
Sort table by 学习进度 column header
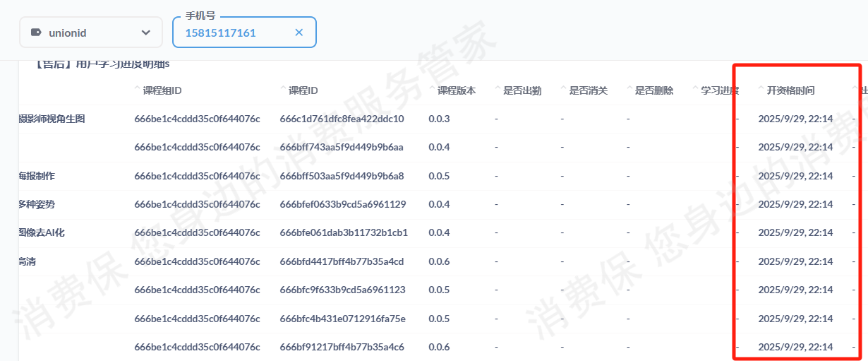[718, 90]
